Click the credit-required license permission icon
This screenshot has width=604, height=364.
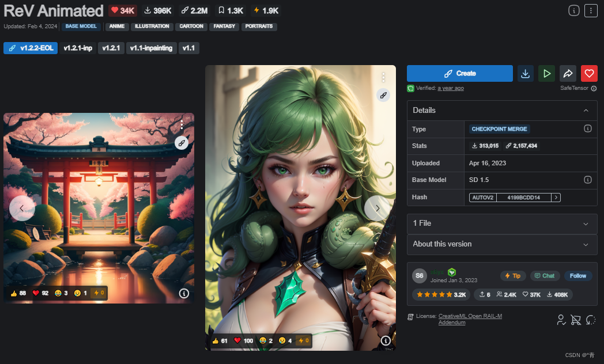(x=561, y=320)
